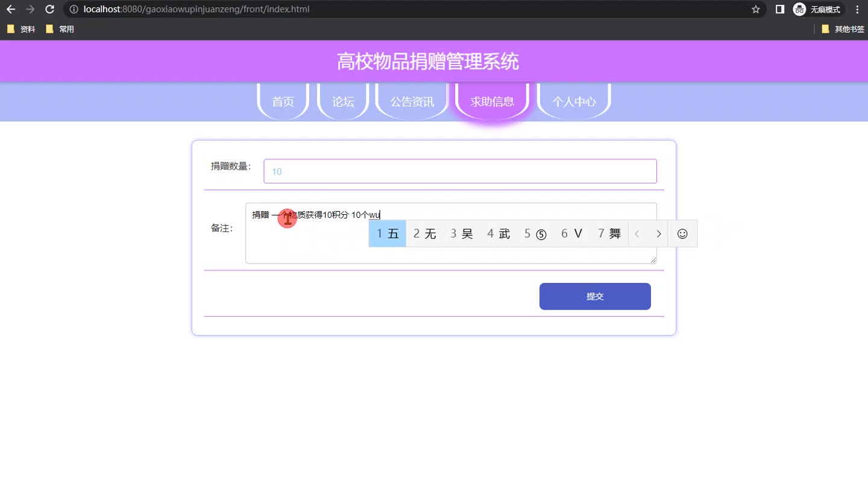
Task: Choose IME candidate 1 五
Action: pyautogui.click(x=388, y=234)
